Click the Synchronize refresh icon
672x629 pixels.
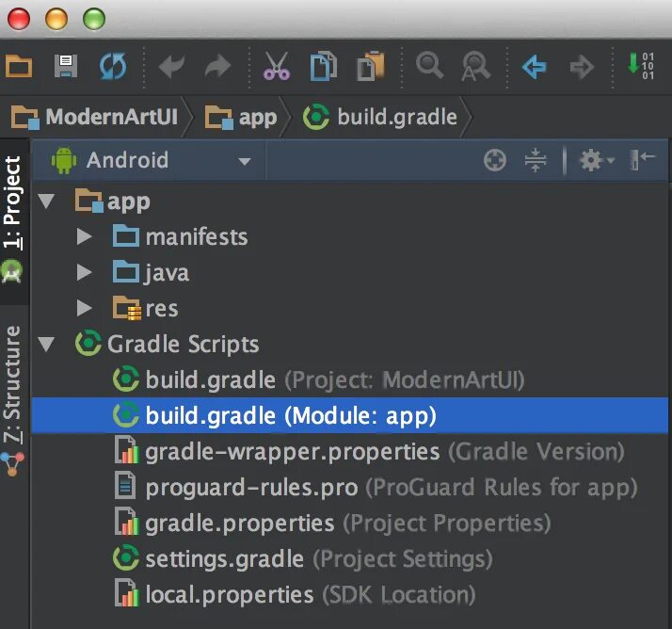click(x=113, y=67)
